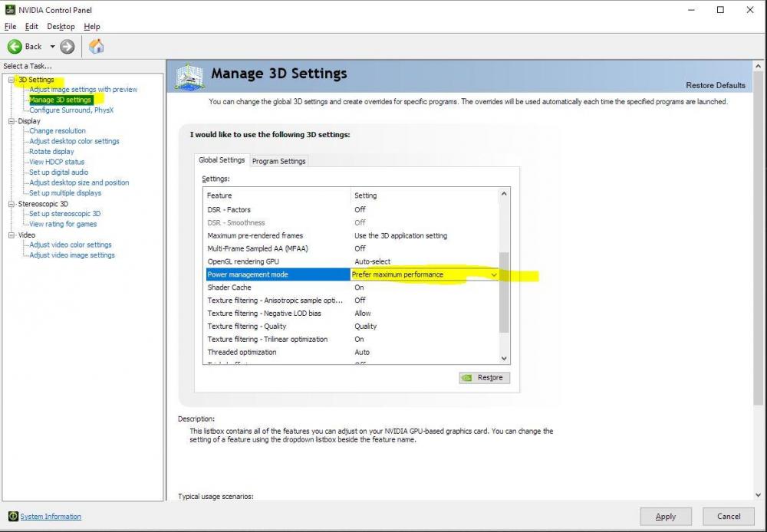Image resolution: width=767 pixels, height=532 pixels.
Task: Click the main page scroll down arrow
Action: click(759, 495)
